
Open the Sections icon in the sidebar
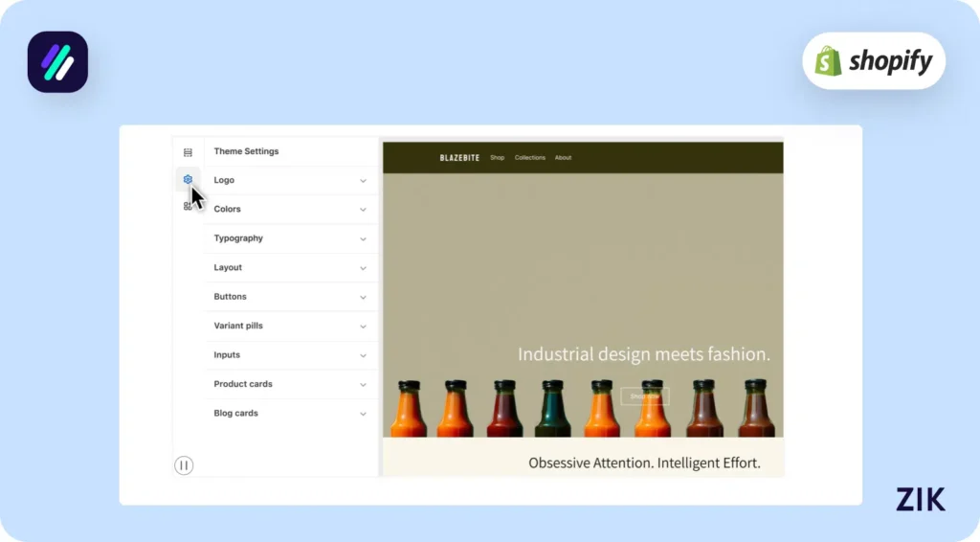click(x=188, y=152)
